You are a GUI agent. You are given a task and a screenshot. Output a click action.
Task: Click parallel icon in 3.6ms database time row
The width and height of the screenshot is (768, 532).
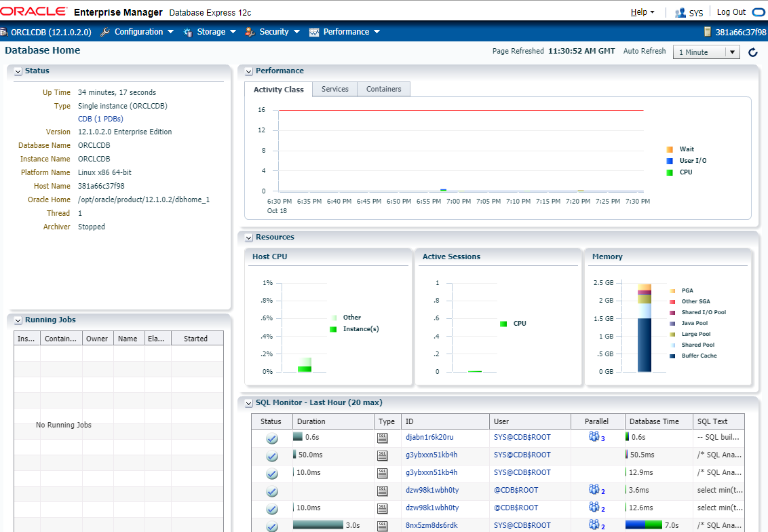pyautogui.click(x=594, y=489)
